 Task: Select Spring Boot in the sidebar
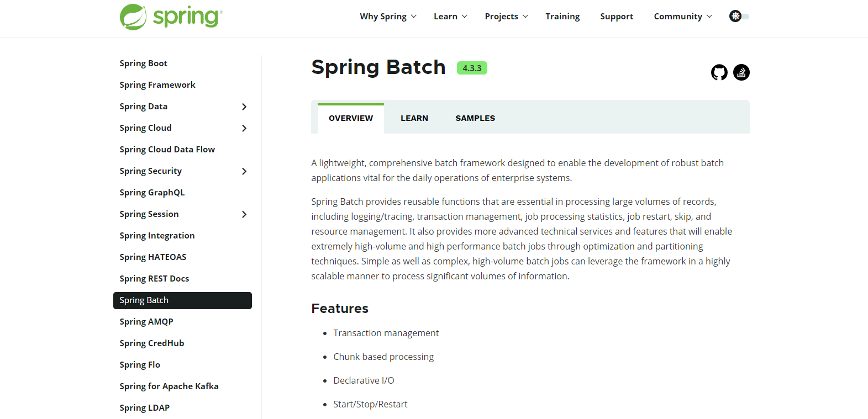(x=143, y=63)
